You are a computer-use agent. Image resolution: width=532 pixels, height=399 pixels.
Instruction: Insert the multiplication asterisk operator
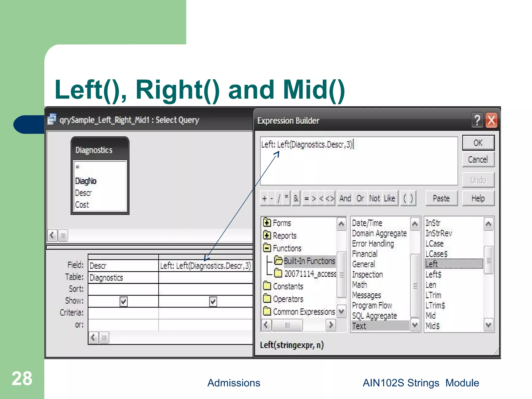286,198
